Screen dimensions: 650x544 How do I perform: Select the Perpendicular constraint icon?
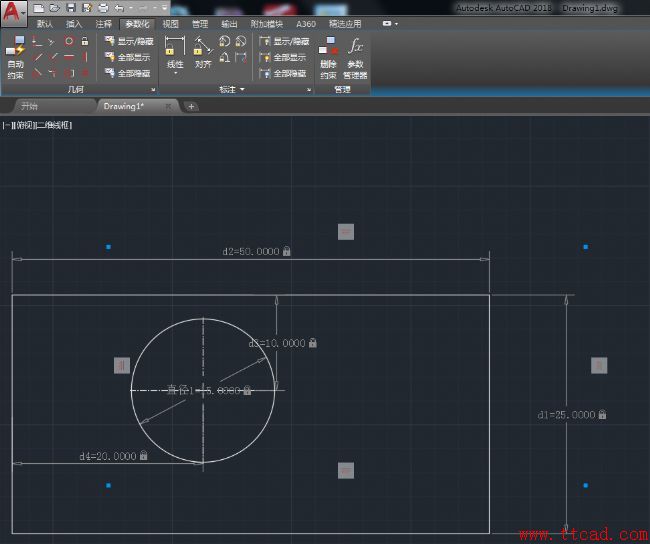tap(53, 57)
